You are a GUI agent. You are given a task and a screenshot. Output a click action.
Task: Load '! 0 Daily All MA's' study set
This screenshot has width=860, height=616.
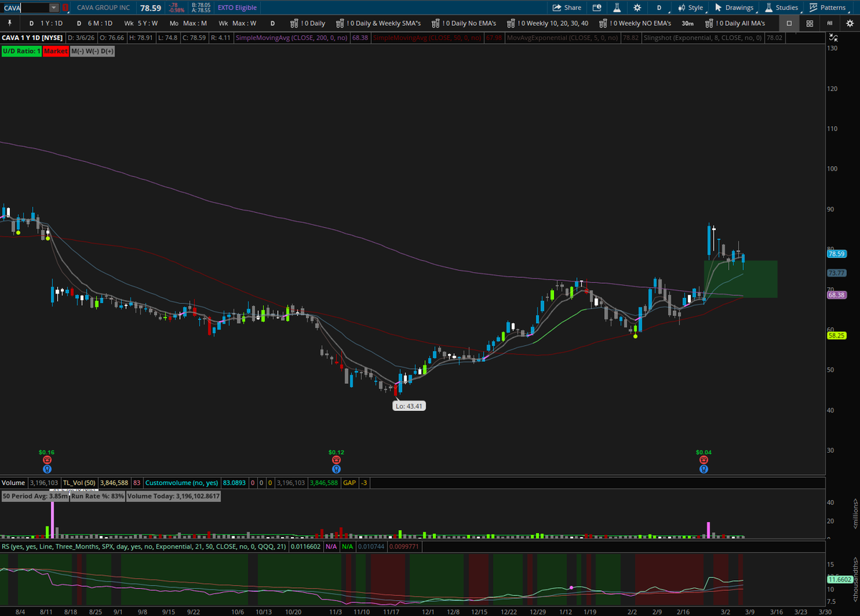[735, 23]
